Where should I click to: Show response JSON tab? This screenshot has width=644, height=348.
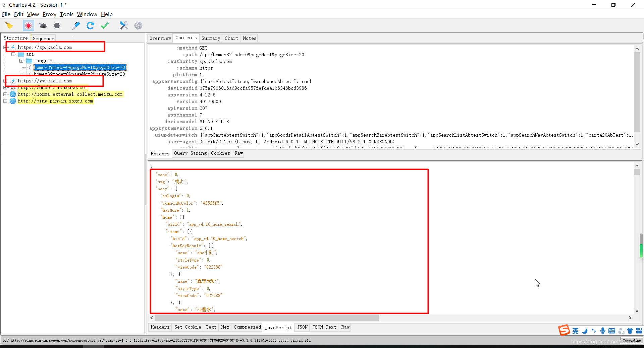pos(302,327)
